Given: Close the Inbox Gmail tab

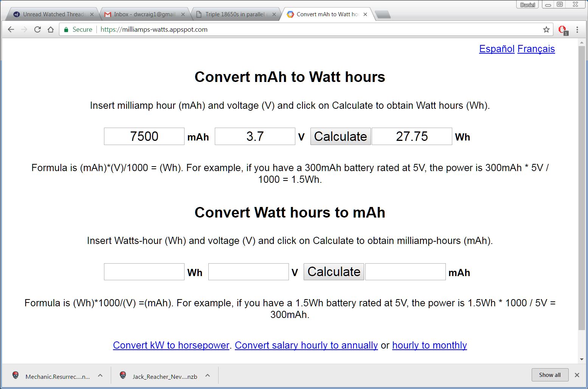Looking at the screenshot, I should pos(183,14).
